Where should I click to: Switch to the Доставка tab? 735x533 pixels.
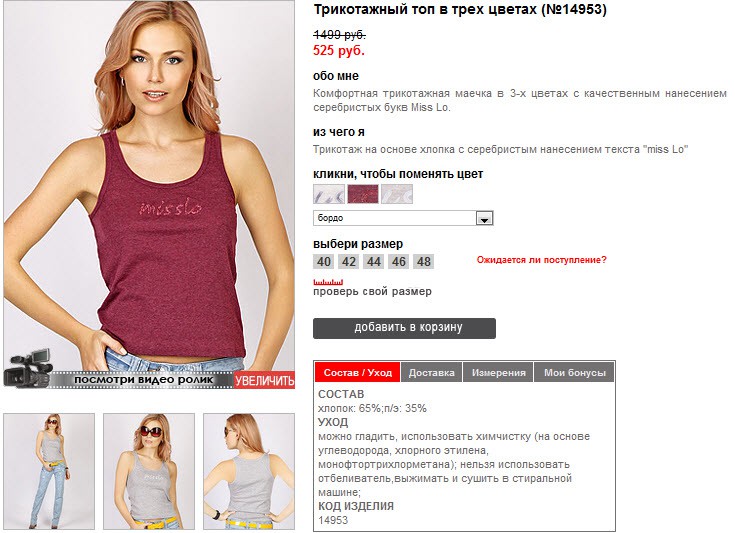pyautogui.click(x=431, y=372)
